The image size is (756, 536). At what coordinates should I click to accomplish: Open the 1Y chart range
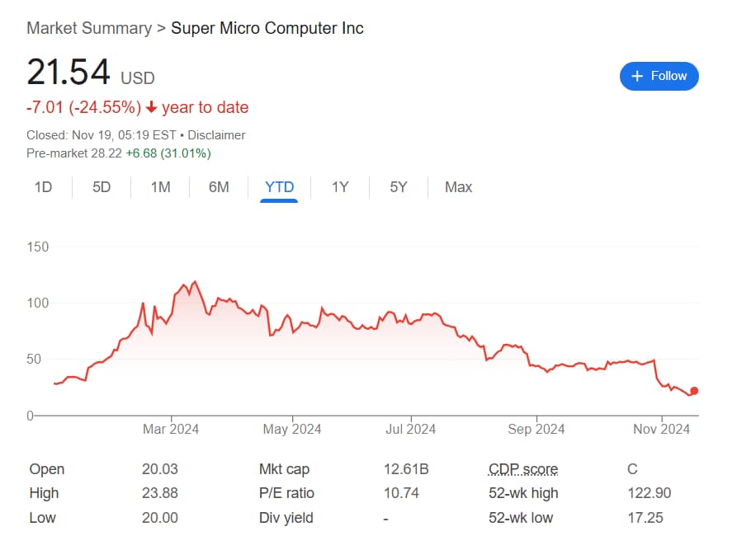tap(340, 187)
